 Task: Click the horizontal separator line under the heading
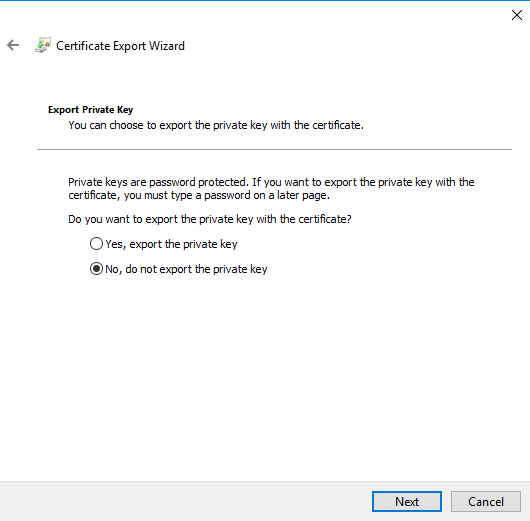[x=274, y=149]
